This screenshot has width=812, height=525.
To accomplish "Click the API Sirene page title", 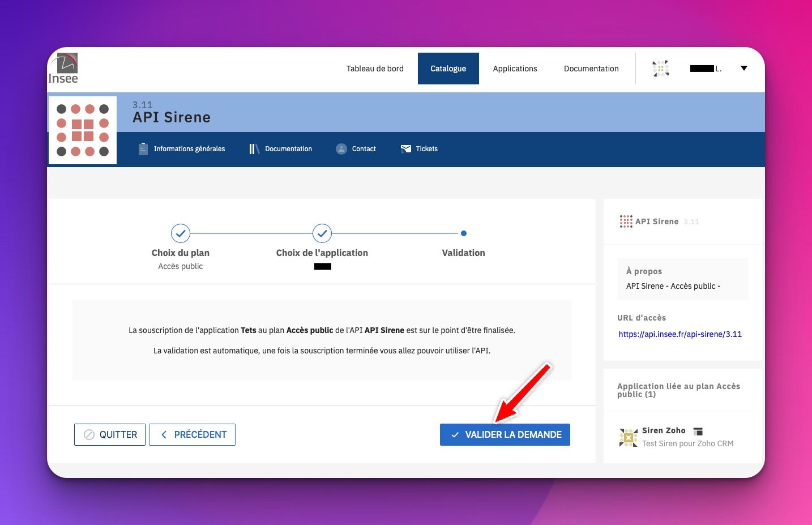I will pos(172,117).
